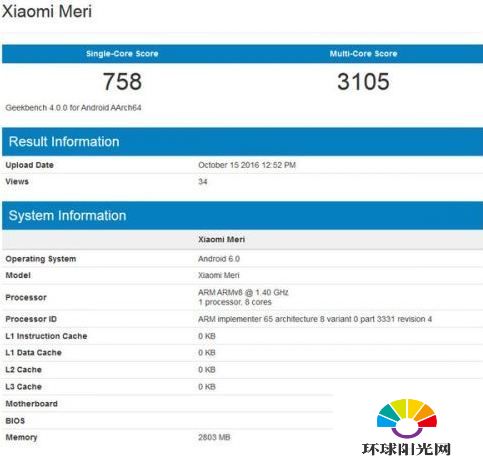
Task: Click the Processor row label
Action: (26, 297)
